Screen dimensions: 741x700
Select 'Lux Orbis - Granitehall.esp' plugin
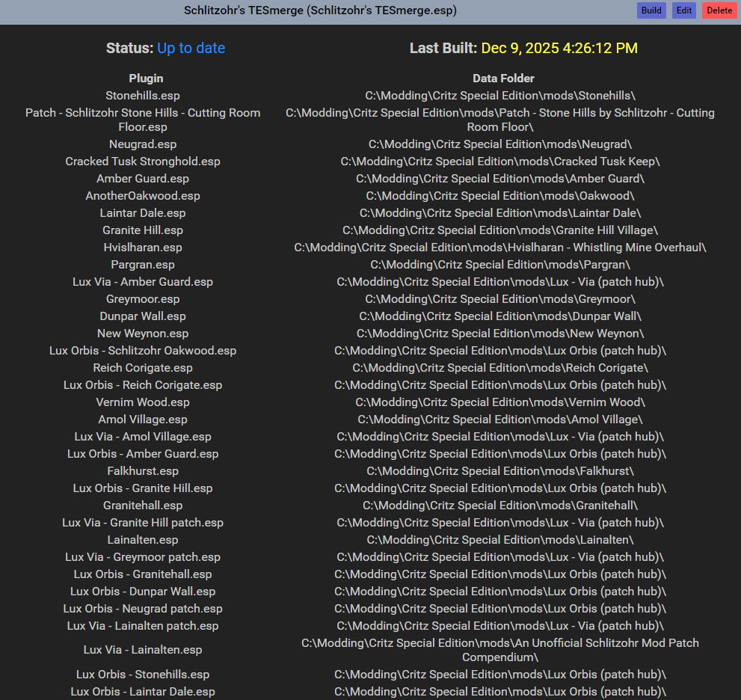[143, 574]
